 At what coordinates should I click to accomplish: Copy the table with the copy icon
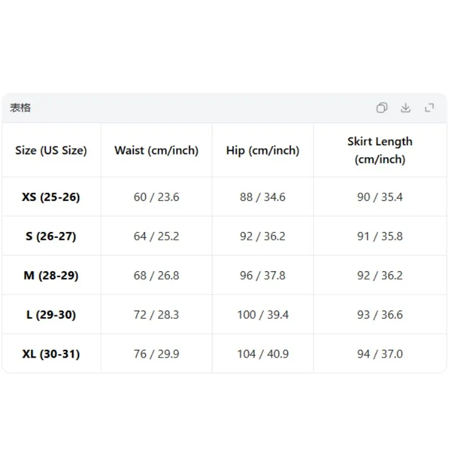pyautogui.click(x=381, y=108)
